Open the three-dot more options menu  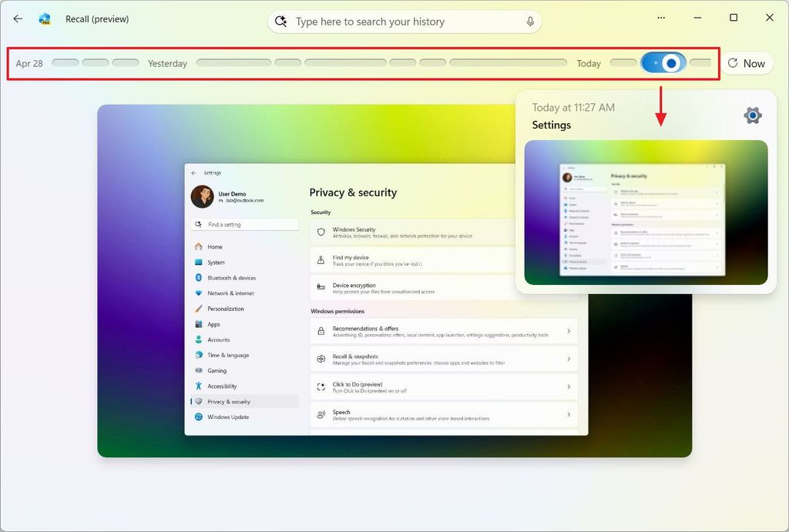pyautogui.click(x=661, y=18)
